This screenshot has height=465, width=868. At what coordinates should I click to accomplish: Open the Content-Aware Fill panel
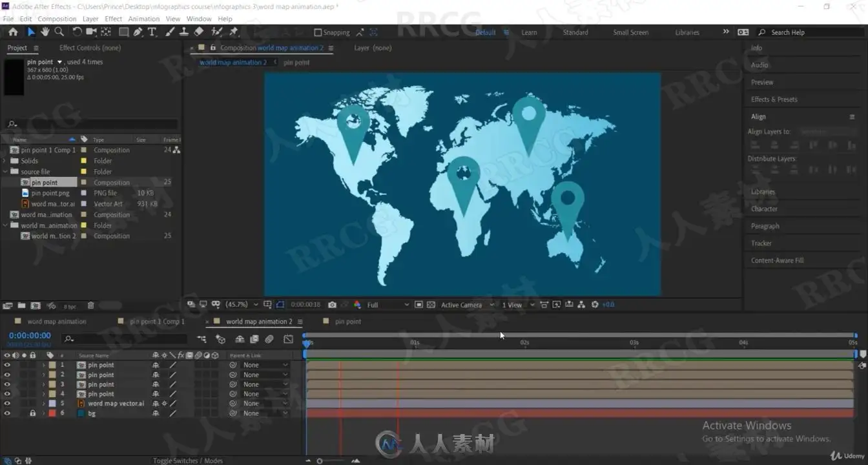pyautogui.click(x=777, y=260)
